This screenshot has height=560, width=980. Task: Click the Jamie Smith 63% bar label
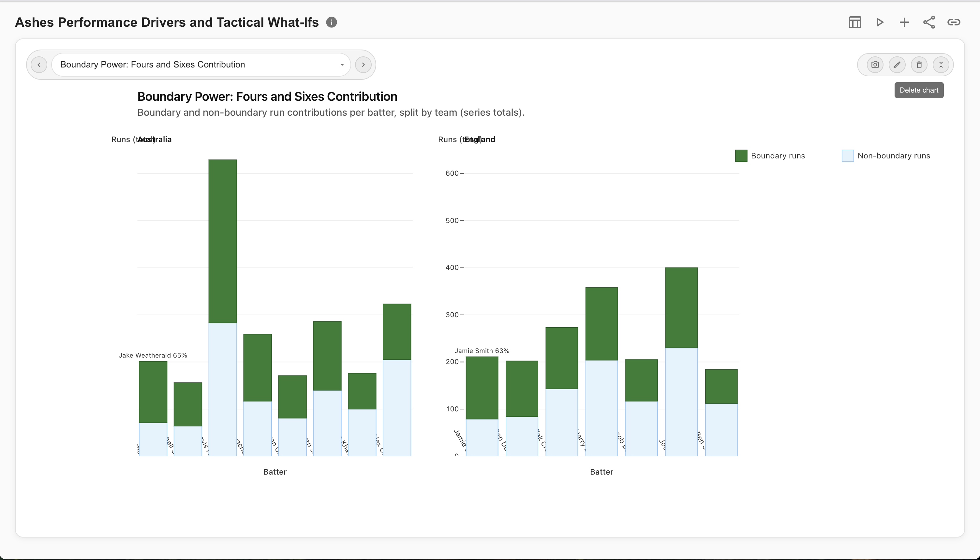(x=482, y=351)
